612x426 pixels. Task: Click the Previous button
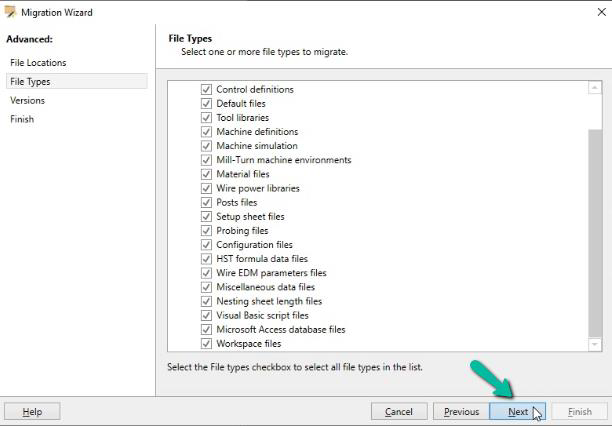click(461, 412)
